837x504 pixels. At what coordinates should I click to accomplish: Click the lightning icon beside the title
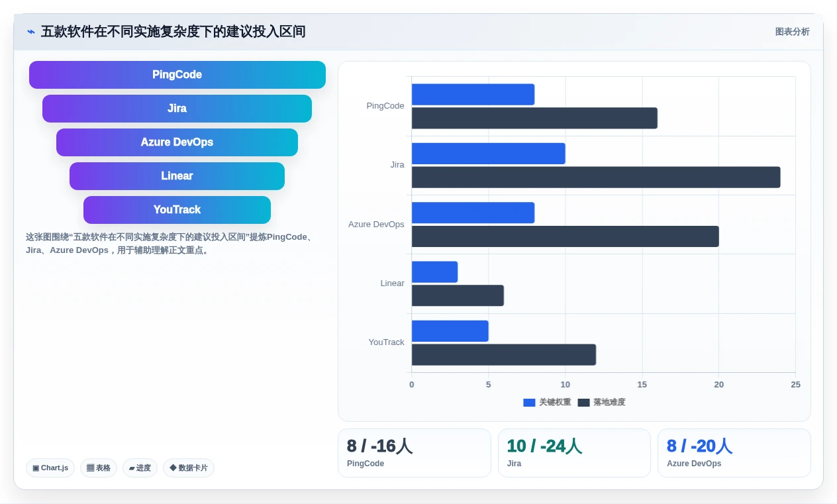[x=30, y=32]
